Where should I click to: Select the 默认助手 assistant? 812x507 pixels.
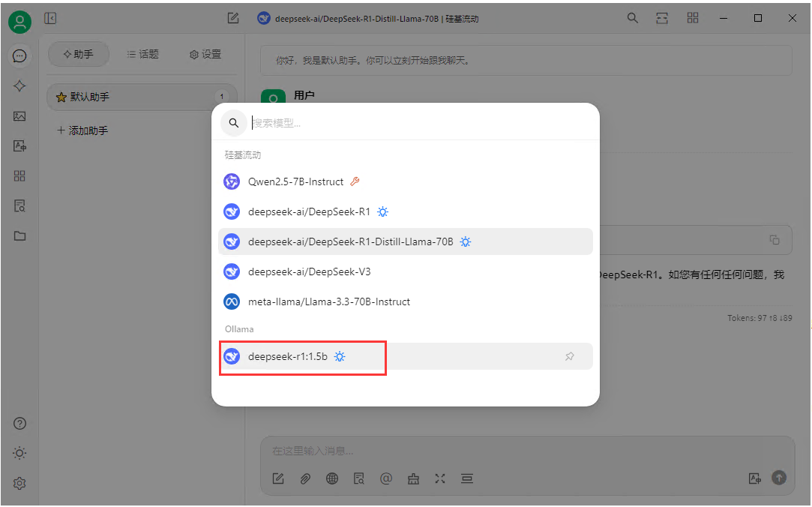coord(142,97)
